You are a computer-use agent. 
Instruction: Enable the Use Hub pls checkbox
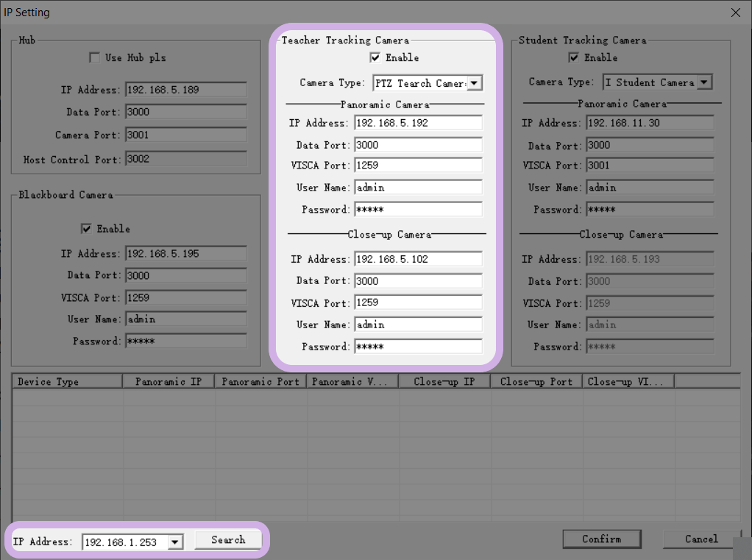[94, 57]
